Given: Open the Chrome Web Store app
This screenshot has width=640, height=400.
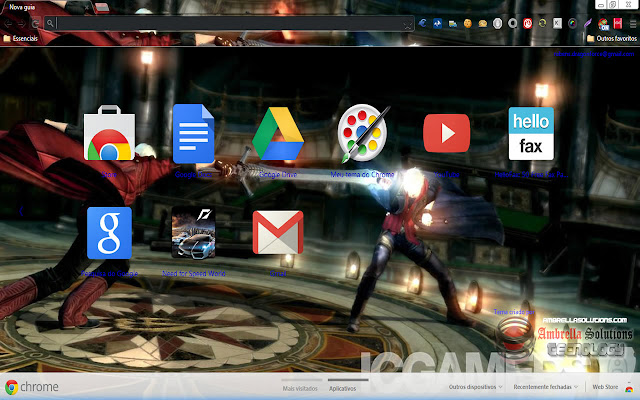Looking at the screenshot, I should (109, 133).
